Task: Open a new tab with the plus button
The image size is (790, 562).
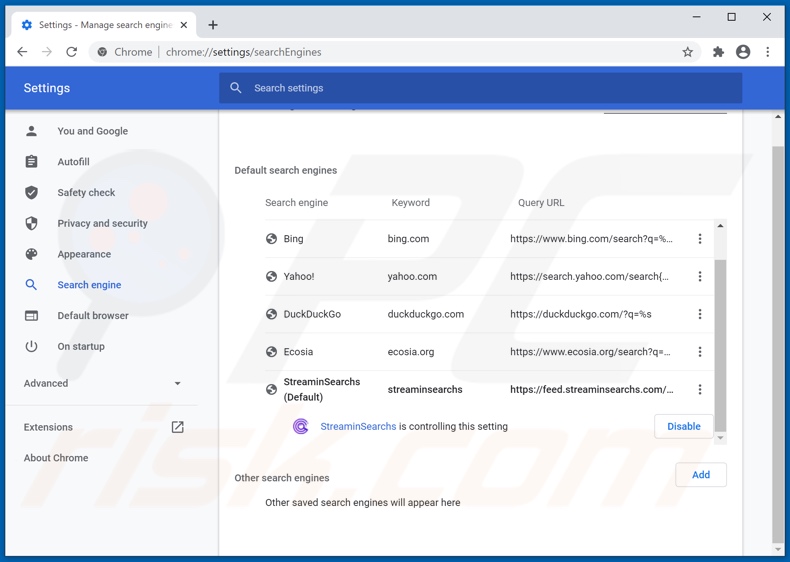Action: (x=213, y=24)
